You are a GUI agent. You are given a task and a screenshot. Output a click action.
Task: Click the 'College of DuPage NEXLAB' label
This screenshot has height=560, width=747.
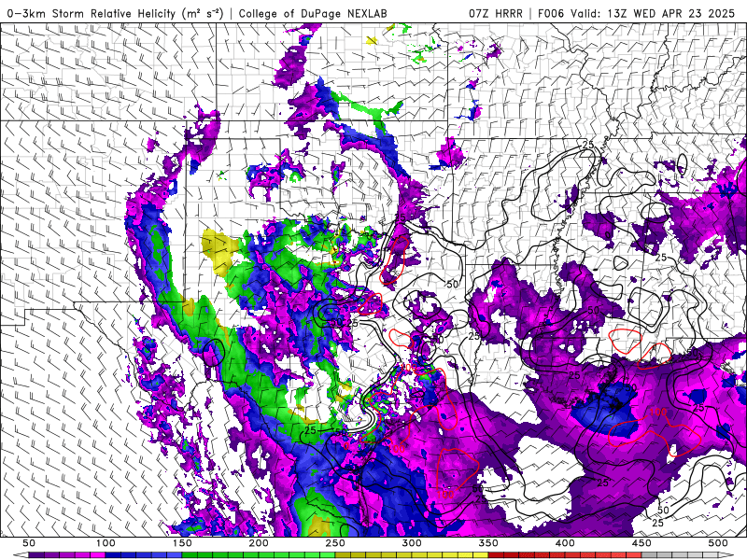[x=313, y=13]
